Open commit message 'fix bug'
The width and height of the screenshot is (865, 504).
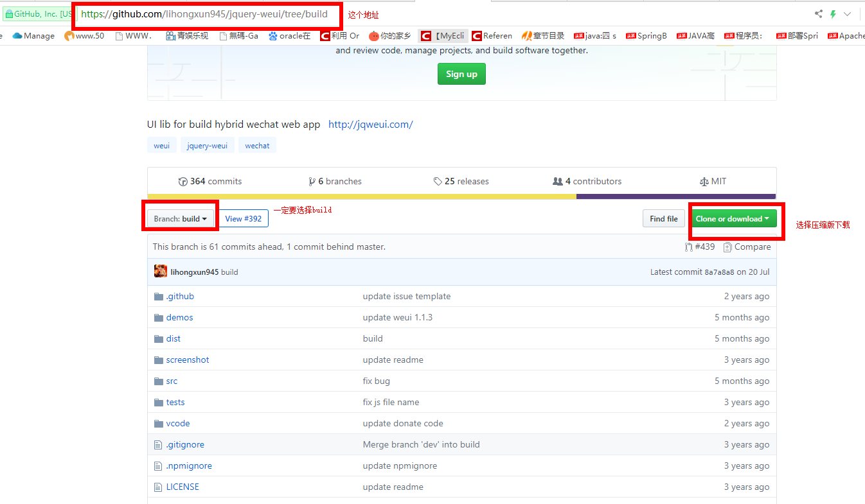click(377, 381)
